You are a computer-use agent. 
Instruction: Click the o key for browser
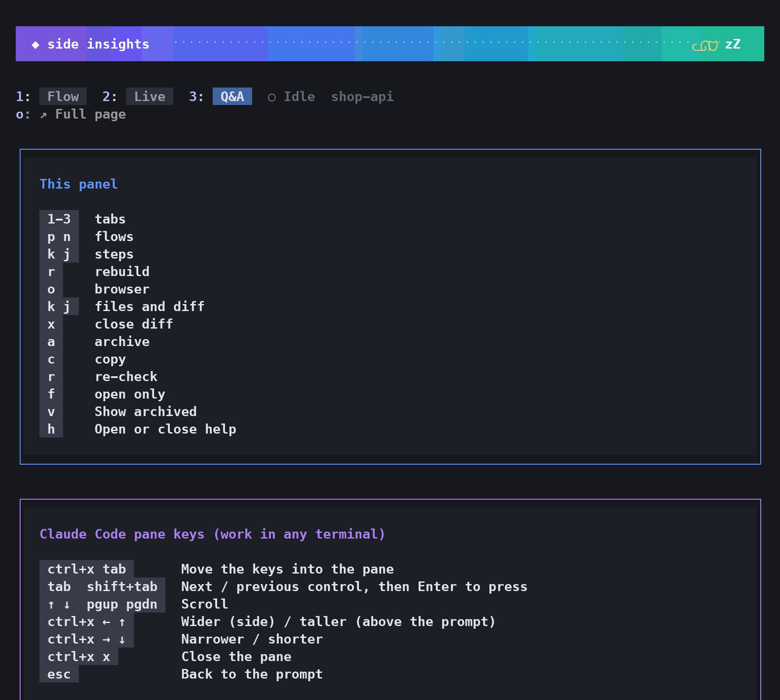[51, 289]
